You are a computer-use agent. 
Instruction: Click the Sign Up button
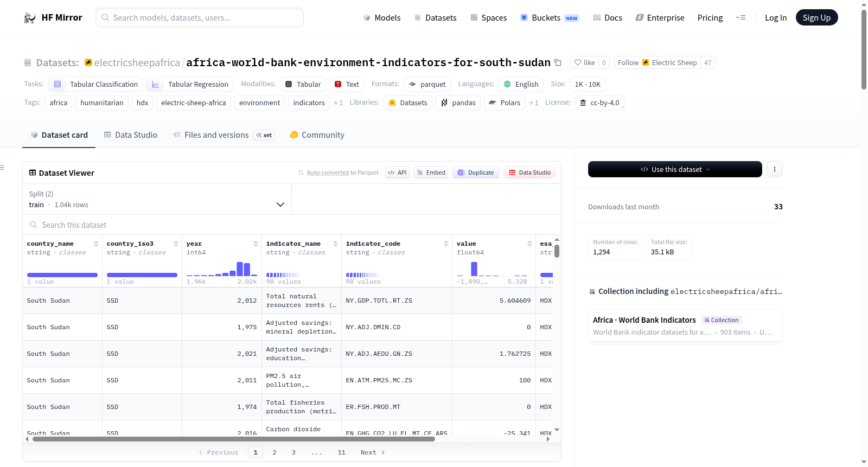(x=816, y=18)
